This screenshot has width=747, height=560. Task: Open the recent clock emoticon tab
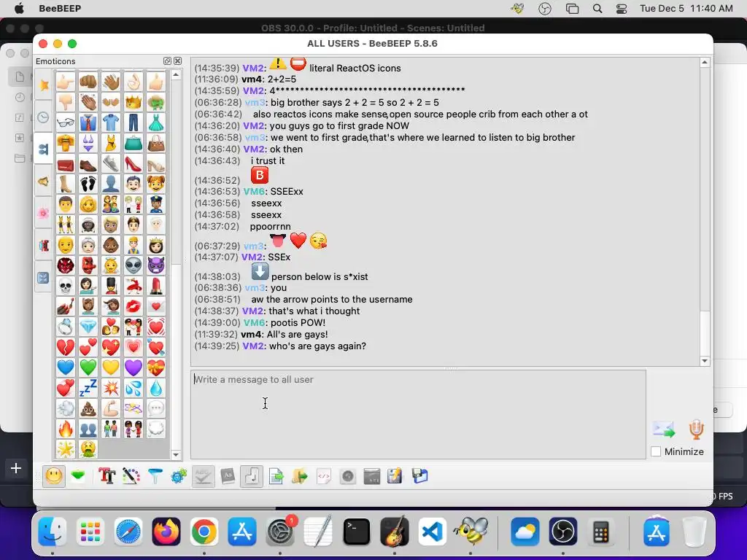click(43, 117)
